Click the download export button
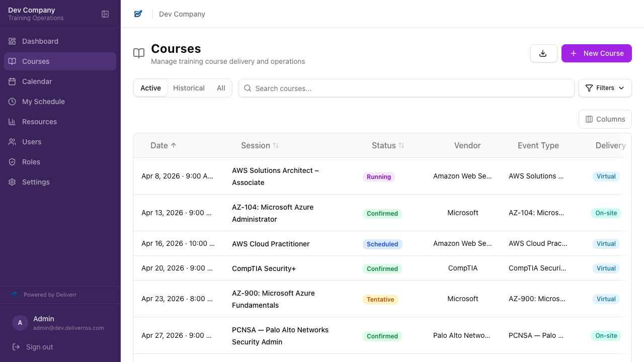Image resolution: width=644 pixels, height=362 pixels. click(x=543, y=53)
